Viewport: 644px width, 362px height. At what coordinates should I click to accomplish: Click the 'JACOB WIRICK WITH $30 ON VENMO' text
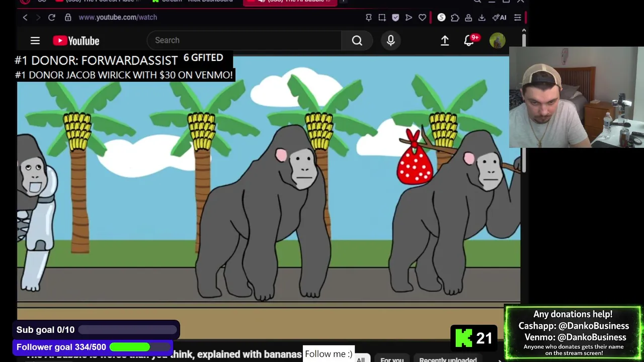[x=149, y=75]
